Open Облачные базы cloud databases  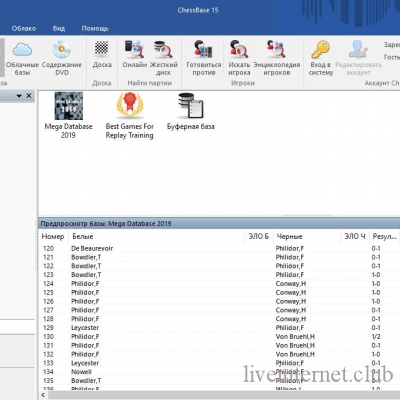(22, 59)
